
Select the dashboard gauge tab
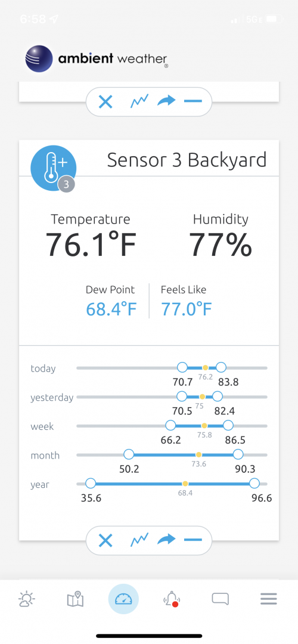point(123,599)
